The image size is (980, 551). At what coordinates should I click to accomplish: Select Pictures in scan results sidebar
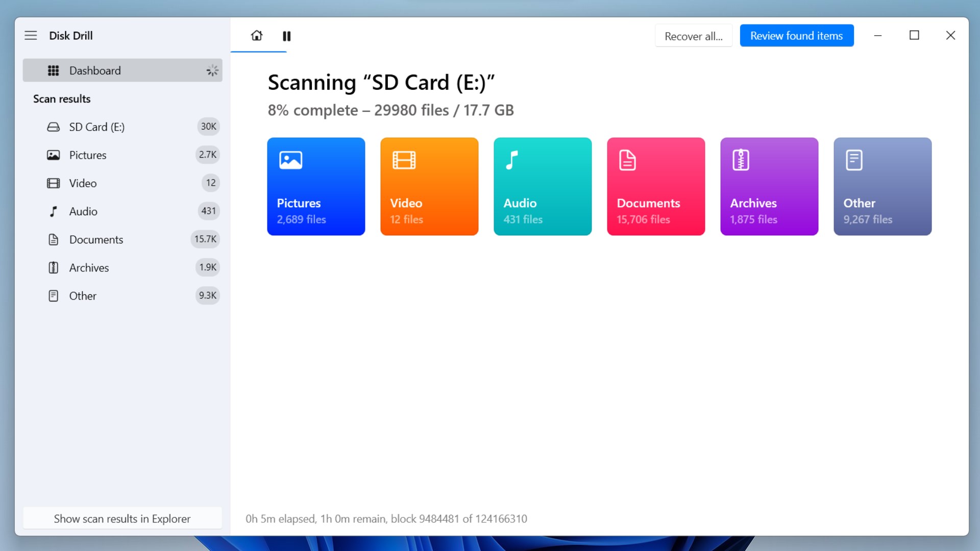point(87,155)
